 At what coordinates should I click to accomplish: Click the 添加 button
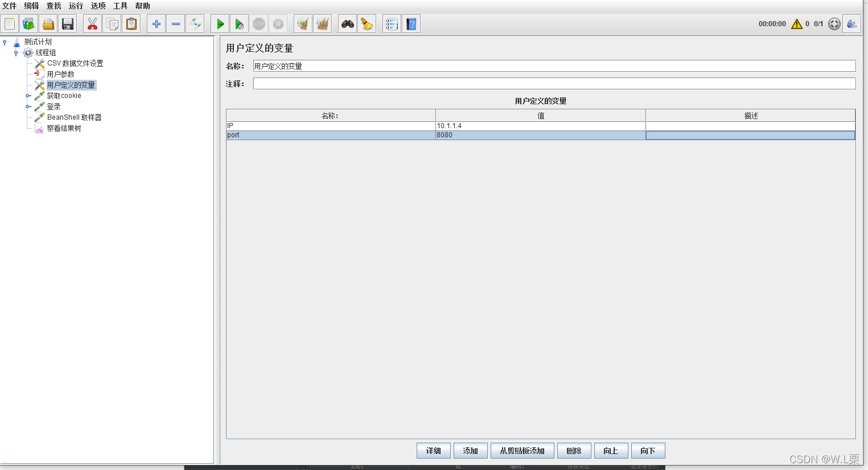pyautogui.click(x=471, y=451)
